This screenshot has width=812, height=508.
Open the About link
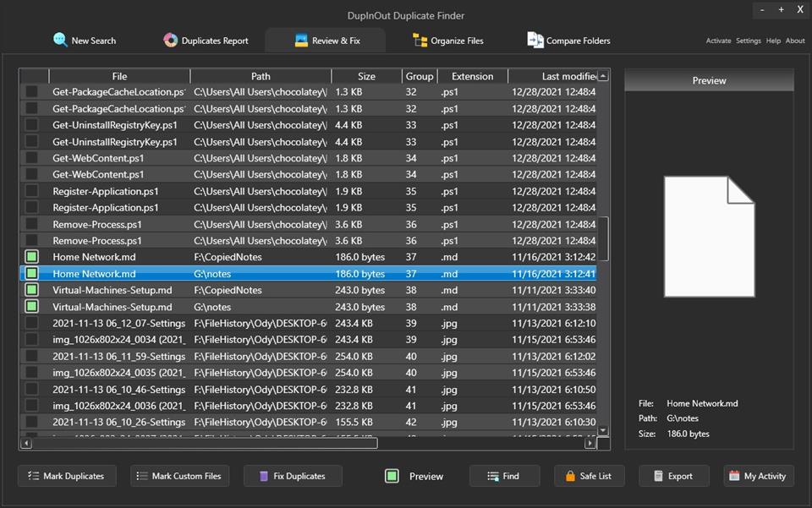pyautogui.click(x=795, y=41)
